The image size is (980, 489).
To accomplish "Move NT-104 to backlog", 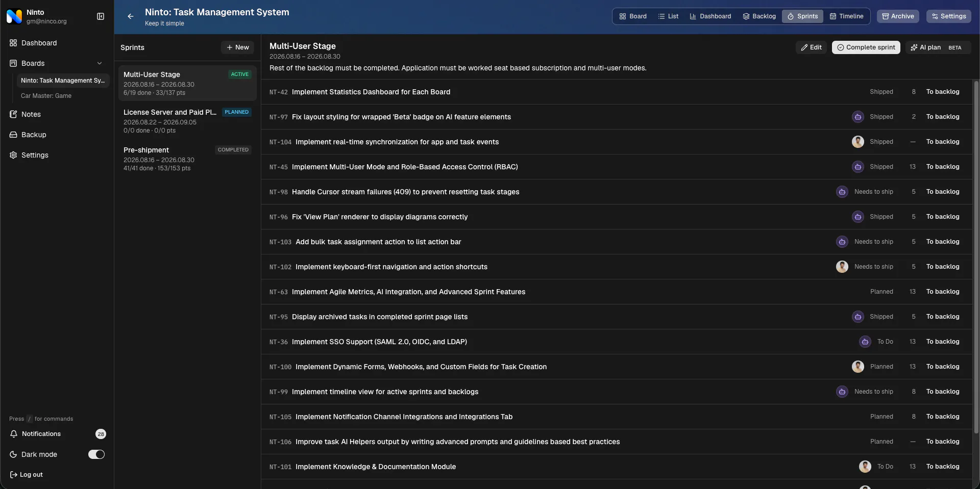I will pos(943,142).
